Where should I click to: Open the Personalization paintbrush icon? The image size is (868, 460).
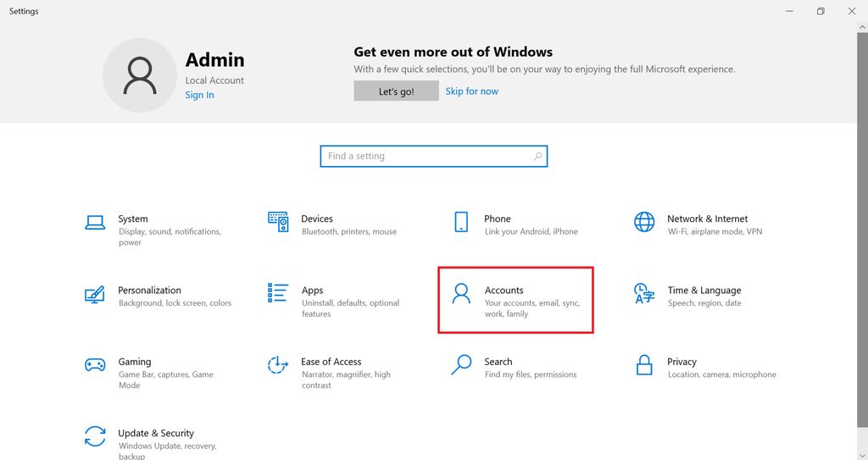(x=95, y=294)
